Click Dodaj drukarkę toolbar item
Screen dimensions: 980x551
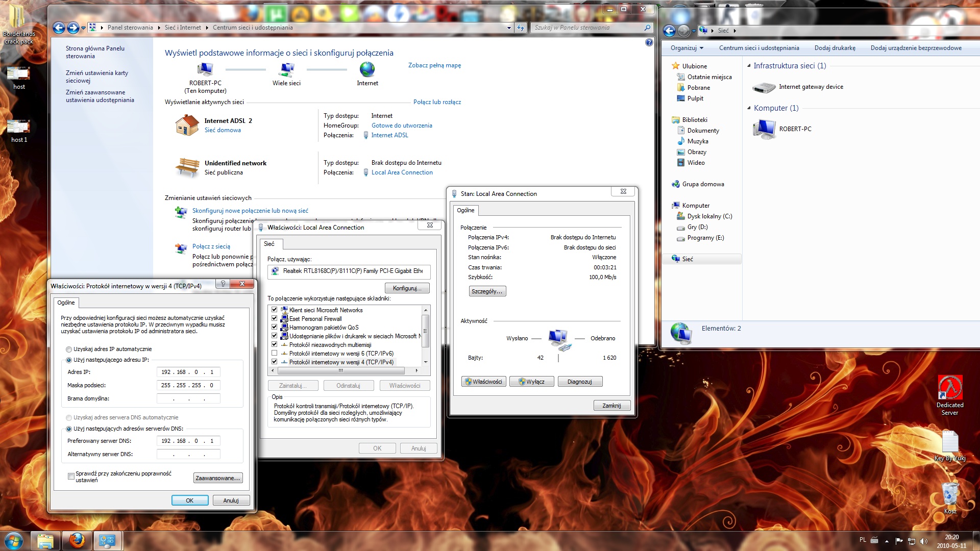pos(835,48)
